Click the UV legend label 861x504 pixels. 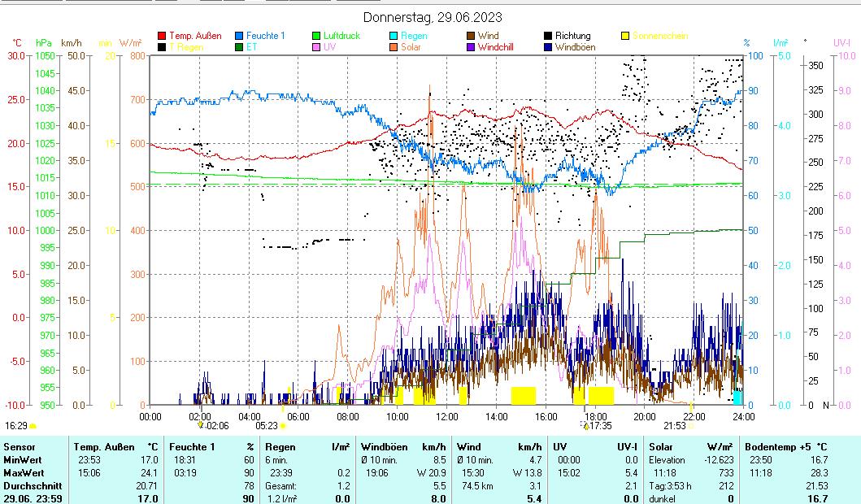tap(329, 47)
